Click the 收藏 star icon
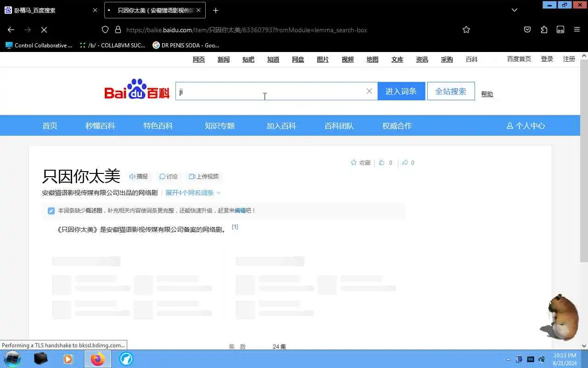588x368 pixels. pos(354,162)
